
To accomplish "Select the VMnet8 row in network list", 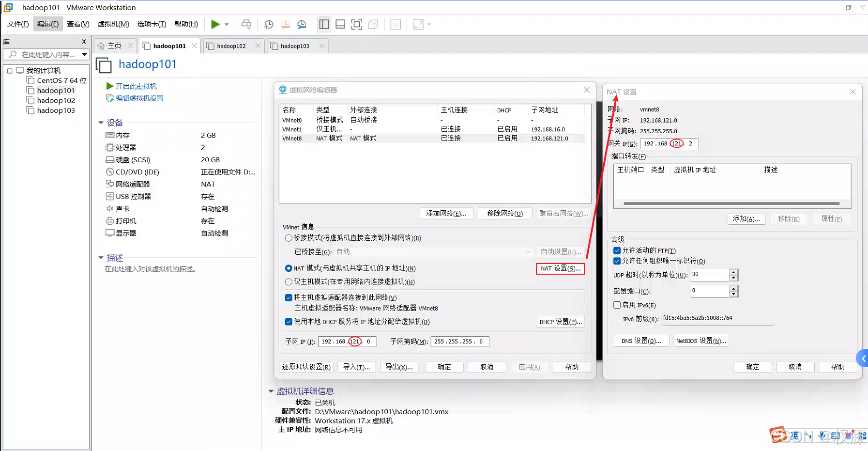I will (432, 139).
